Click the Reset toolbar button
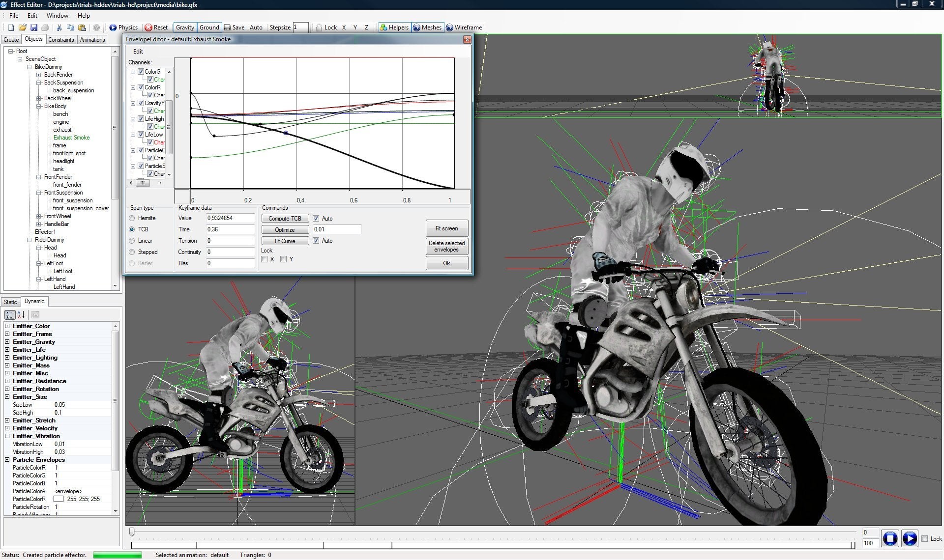 [x=156, y=28]
